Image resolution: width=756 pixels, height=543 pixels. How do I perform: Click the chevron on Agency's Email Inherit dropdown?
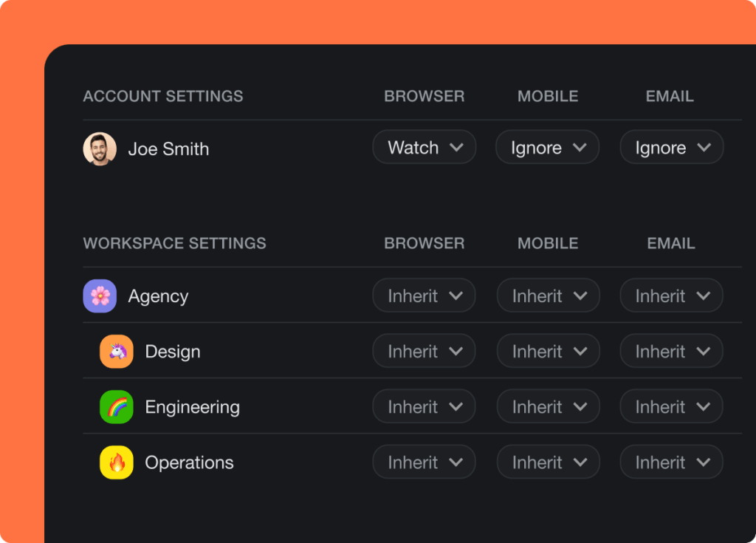704,296
